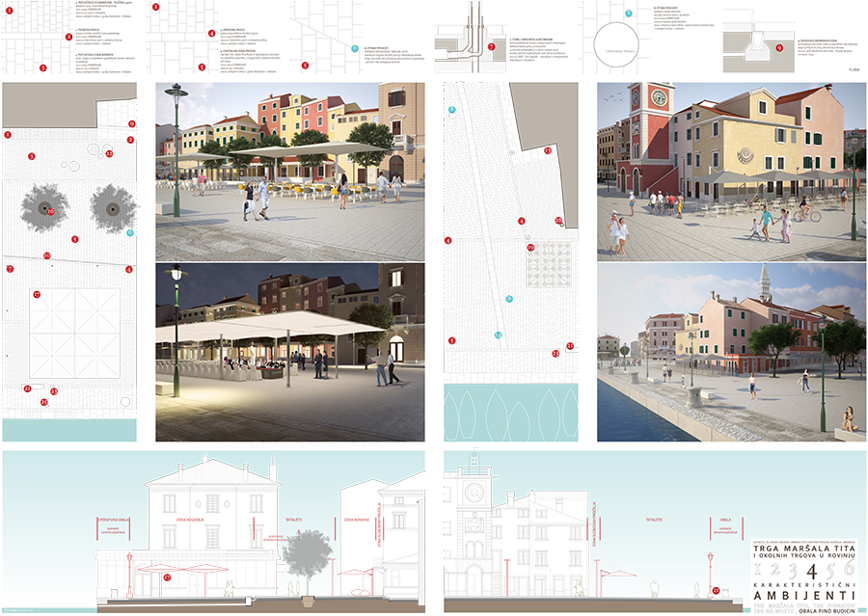
Task: Click red marker 9 in drainage channel detail
Action: point(779,48)
